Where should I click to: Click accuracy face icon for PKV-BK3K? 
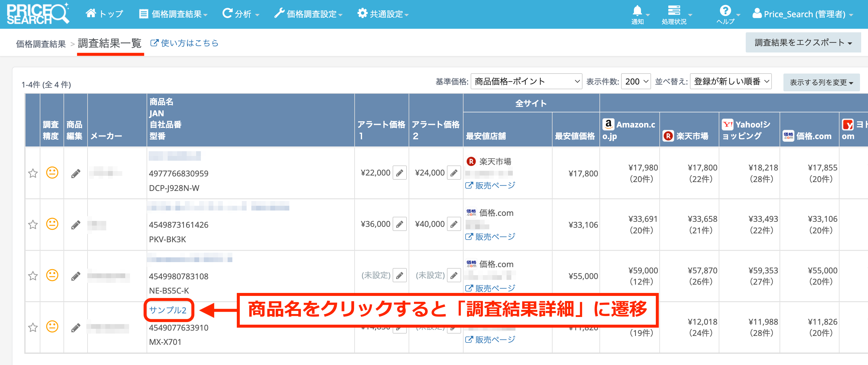(x=52, y=224)
